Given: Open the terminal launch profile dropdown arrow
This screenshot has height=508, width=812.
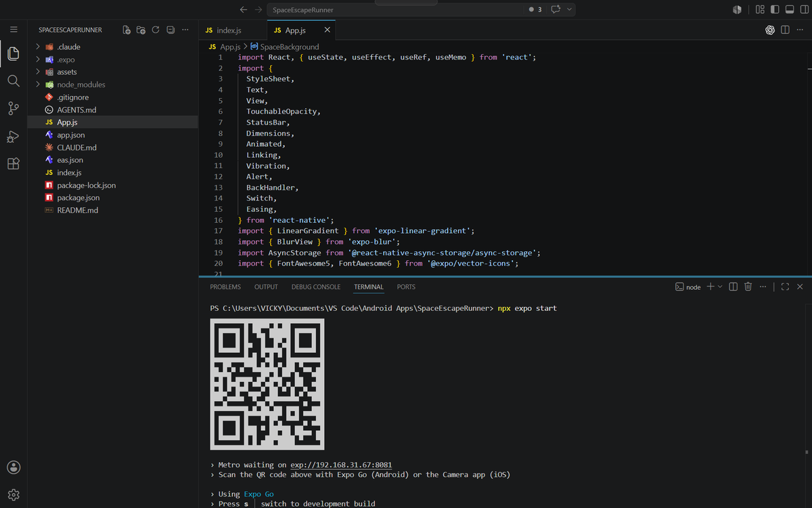Looking at the screenshot, I should point(720,287).
